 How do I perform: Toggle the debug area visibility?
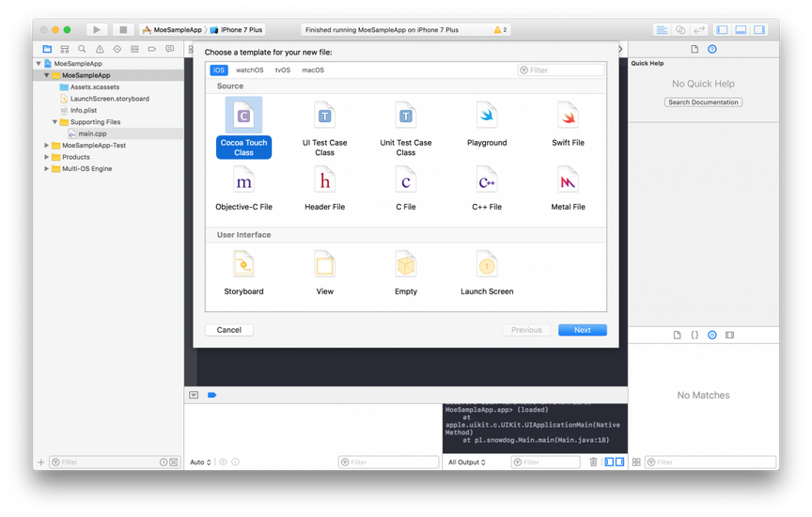[x=741, y=29]
